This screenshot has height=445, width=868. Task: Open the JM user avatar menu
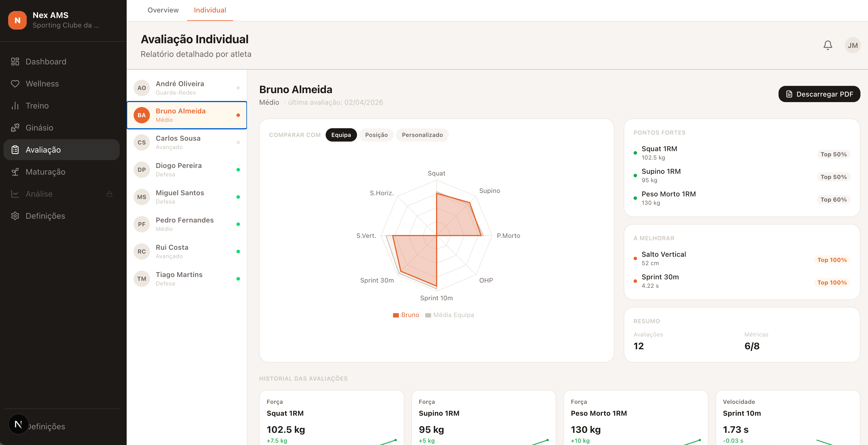(x=853, y=45)
